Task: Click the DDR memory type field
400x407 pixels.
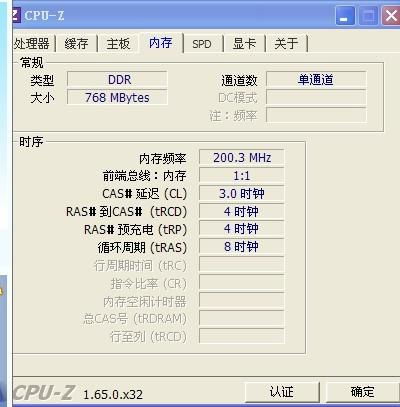Action: click(117, 80)
